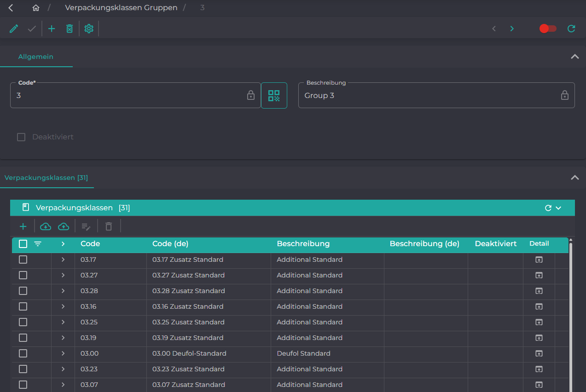Open the Verpackungsklassen header dropdown arrow
The width and height of the screenshot is (586, 392).
pos(558,208)
